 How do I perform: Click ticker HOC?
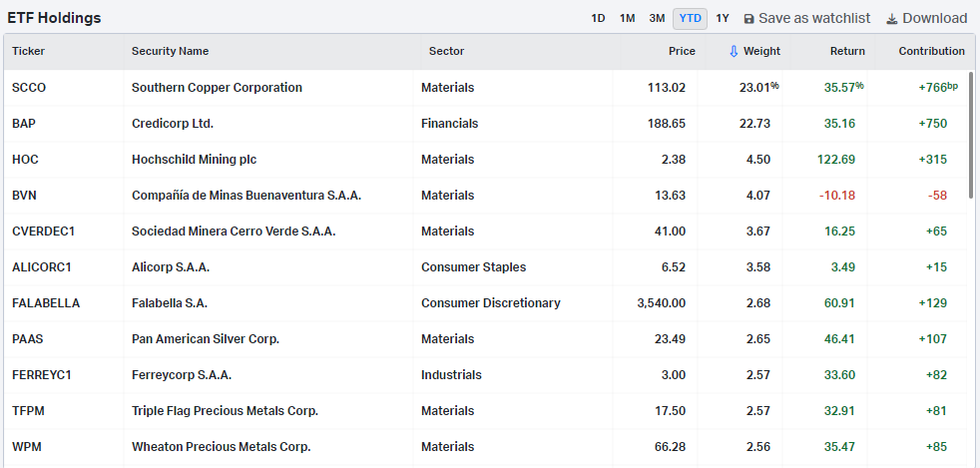click(25, 160)
